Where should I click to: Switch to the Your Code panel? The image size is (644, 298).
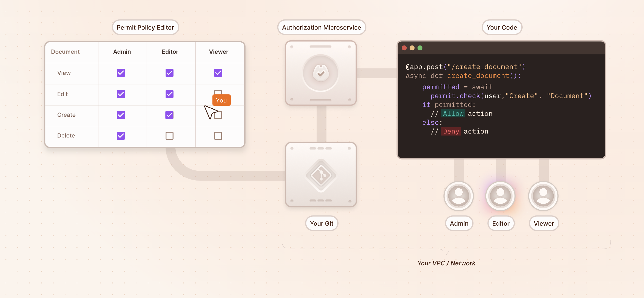coord(502,27)
